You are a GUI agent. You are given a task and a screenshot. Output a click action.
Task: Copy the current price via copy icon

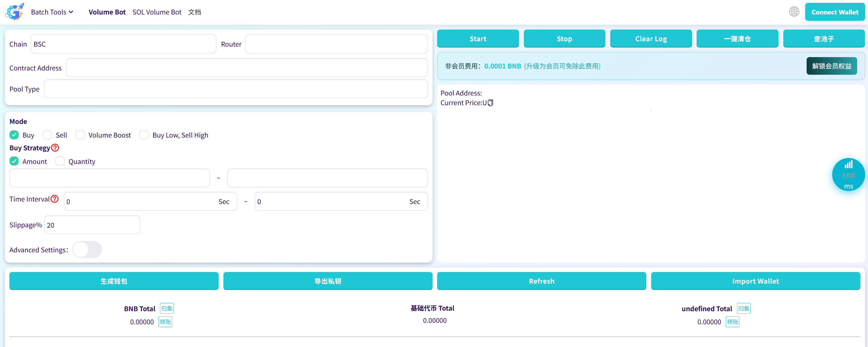click(491, 103)
